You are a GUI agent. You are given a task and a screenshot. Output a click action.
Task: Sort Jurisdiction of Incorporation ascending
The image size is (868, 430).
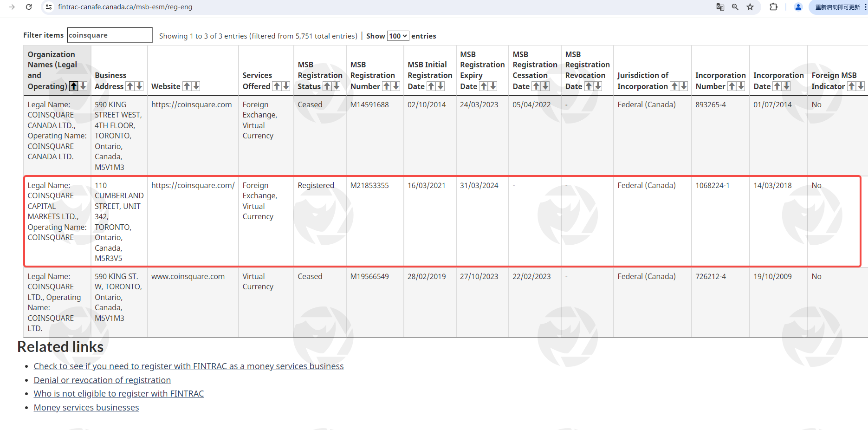[674, 86]
